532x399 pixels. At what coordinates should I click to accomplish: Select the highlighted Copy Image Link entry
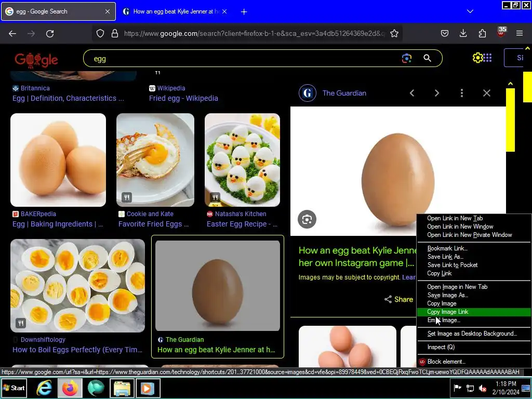point(474,312)
